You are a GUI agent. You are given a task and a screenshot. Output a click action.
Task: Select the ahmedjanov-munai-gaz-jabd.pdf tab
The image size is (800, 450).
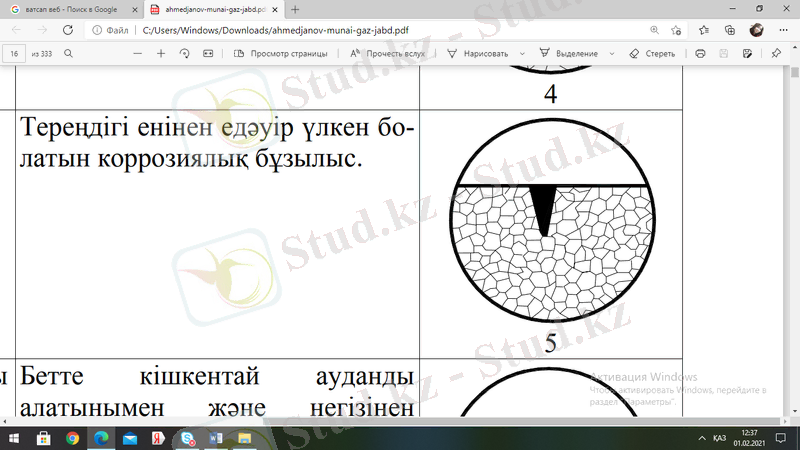click(x=208, y=9)
